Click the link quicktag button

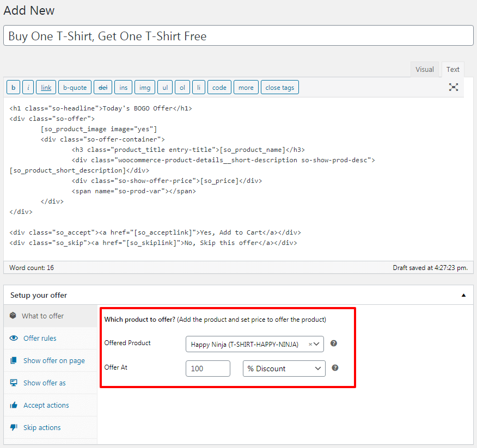(x=46, y=87)
